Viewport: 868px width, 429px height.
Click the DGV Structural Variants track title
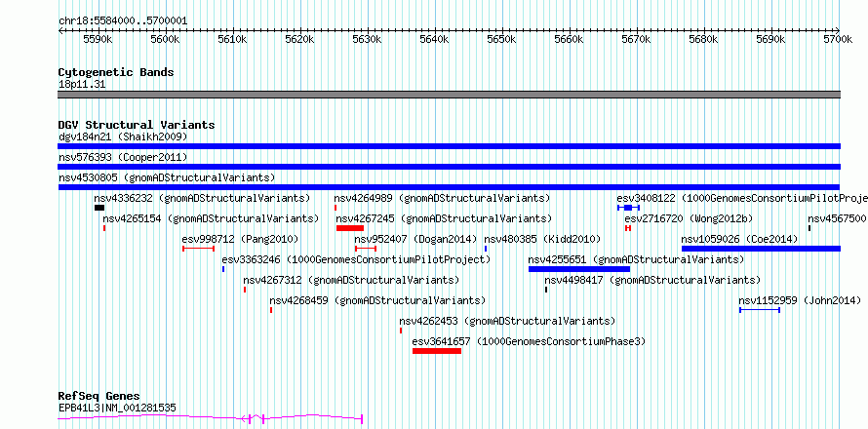tap(137, 125)
